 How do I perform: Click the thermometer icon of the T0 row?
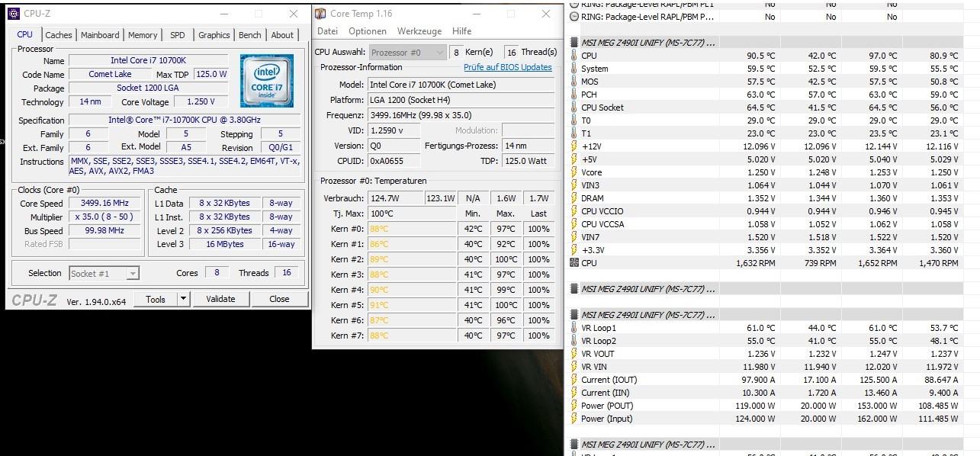574,120
